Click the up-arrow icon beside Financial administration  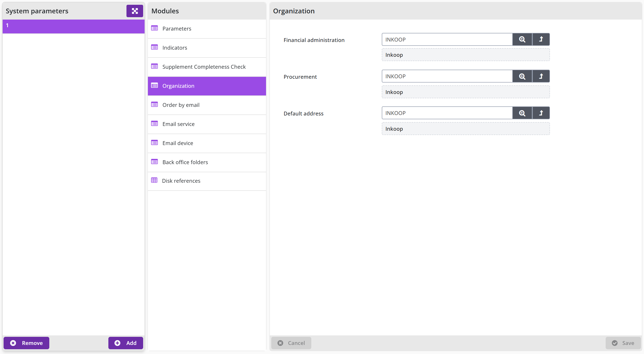pyautogui.click(x=541, y=39)
